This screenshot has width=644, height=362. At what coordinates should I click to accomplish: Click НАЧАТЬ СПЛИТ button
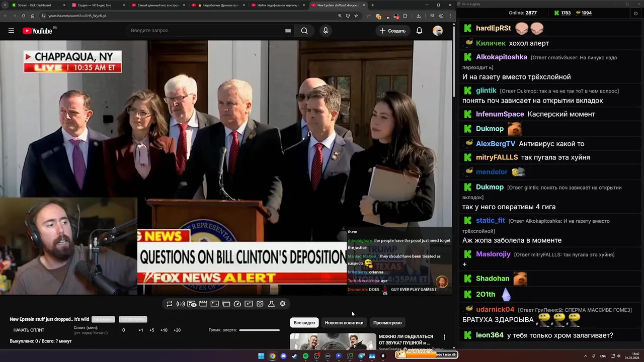click(x=29, y=330)
